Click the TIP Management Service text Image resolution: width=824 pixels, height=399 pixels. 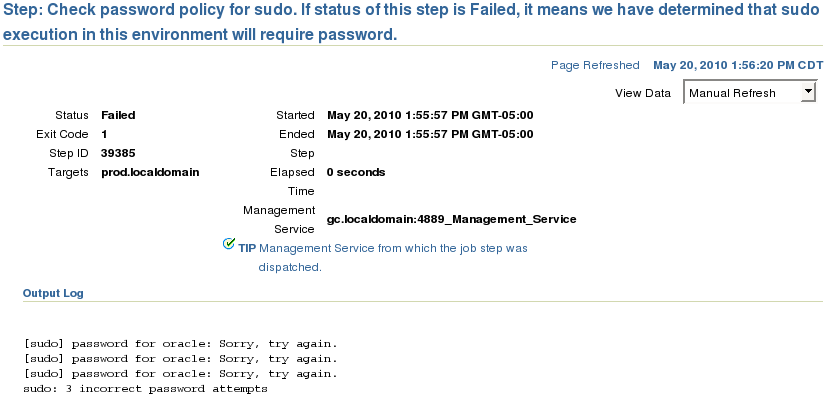[x=383, y=257]
